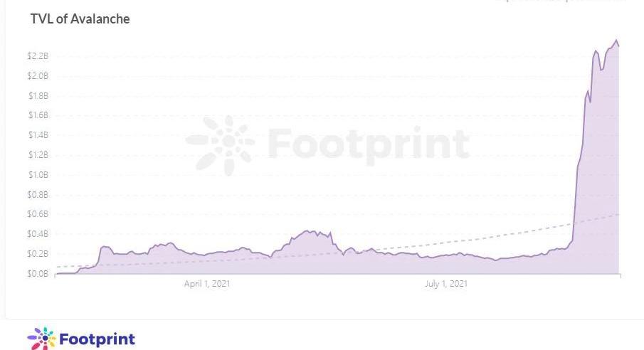
Task: Click the $0.6B y-axis label
Action: click(x=38, y=214)
